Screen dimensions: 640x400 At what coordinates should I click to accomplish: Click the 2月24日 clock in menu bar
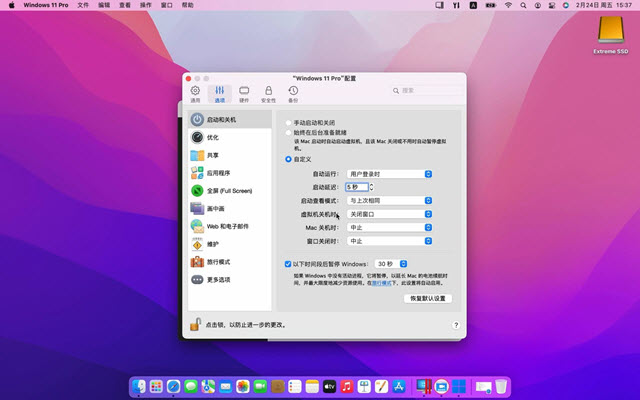tap(604, 5)
